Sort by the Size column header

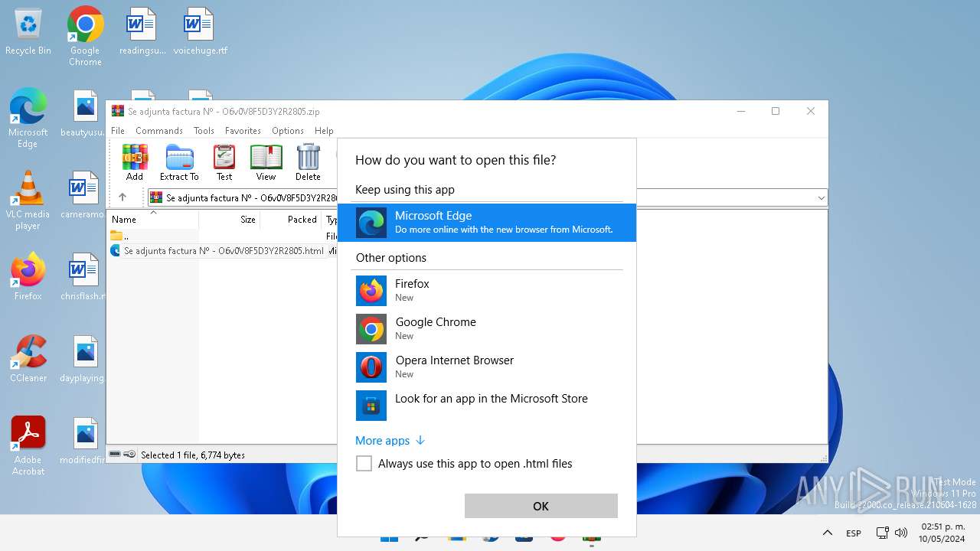(x=230, y=220)
